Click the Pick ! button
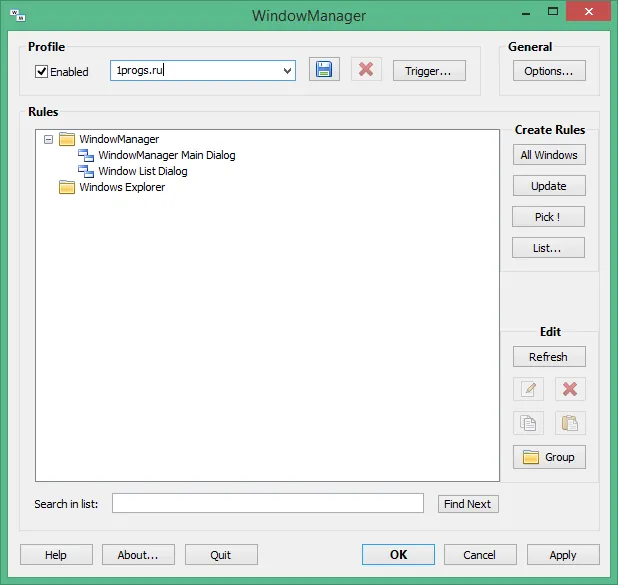This screenshot has height=585, width=618. click(548, 216)
